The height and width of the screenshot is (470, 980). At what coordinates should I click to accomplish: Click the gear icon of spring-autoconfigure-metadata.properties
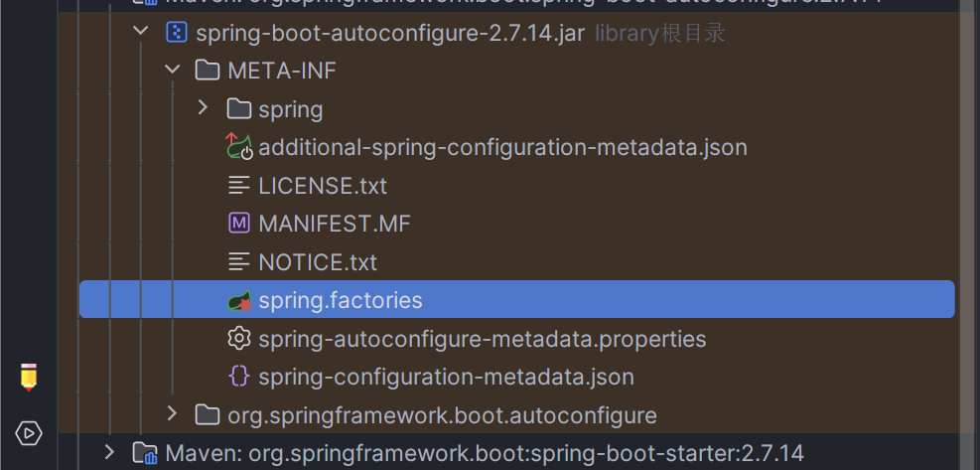pyautogui.click(x=238, y=339)
